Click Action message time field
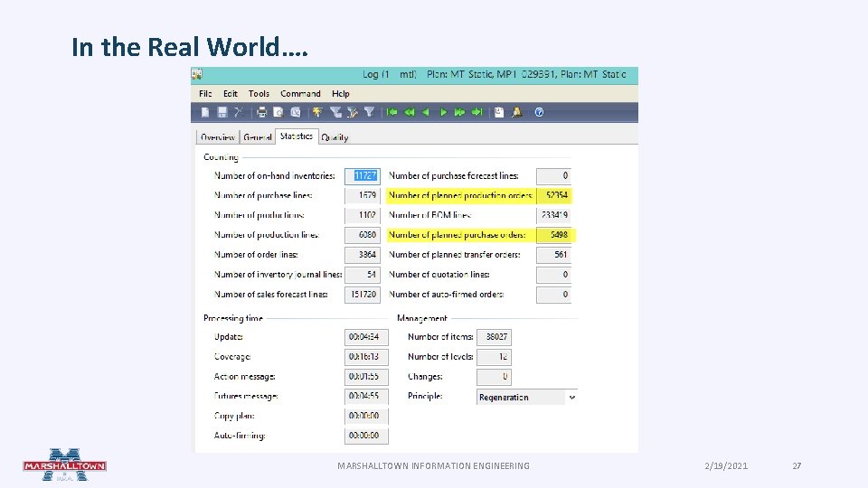Image resolution: width=868 pixels, height=488 pixels. [x=366, y=377]
